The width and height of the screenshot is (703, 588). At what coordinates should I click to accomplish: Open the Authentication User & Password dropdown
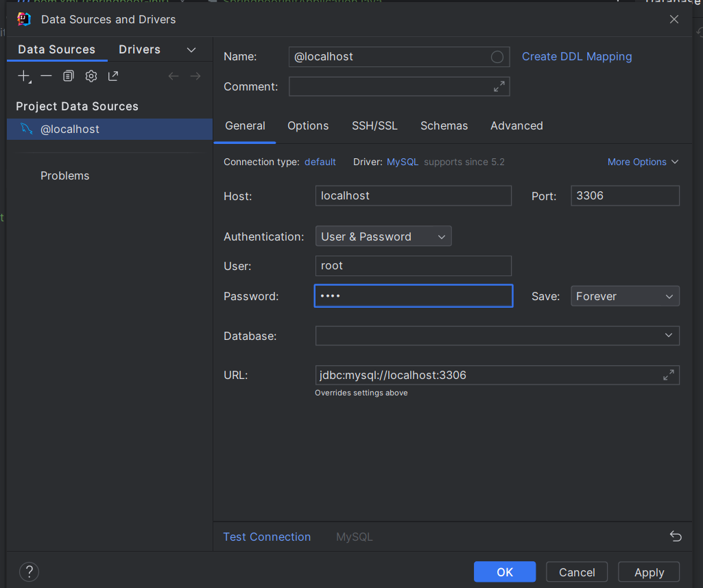383,236
